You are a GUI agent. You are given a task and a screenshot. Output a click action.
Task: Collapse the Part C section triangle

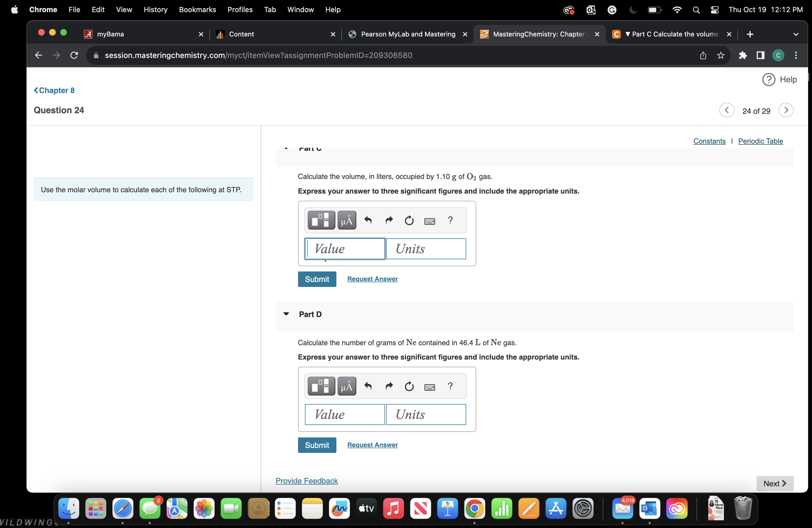coord(286,148)
